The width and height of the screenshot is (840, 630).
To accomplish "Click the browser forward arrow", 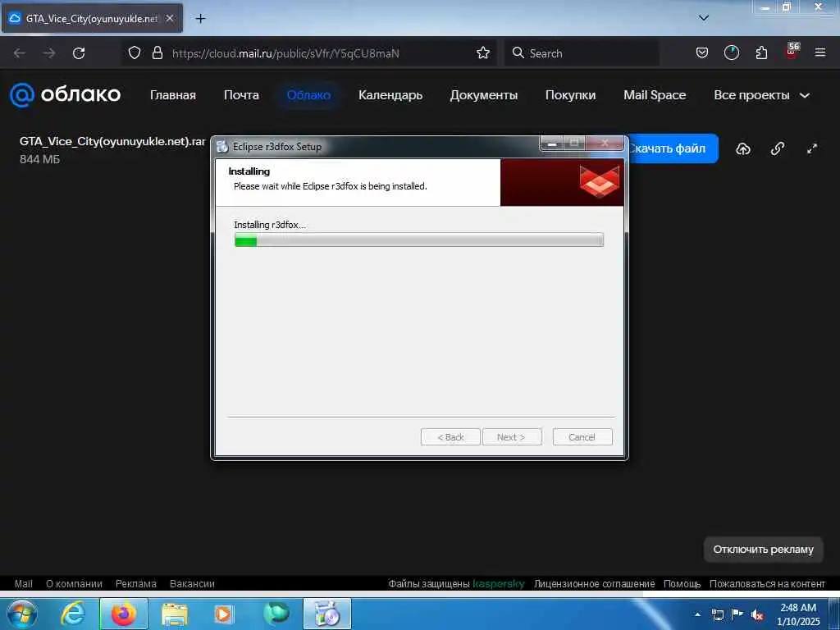I will (49, 53).
